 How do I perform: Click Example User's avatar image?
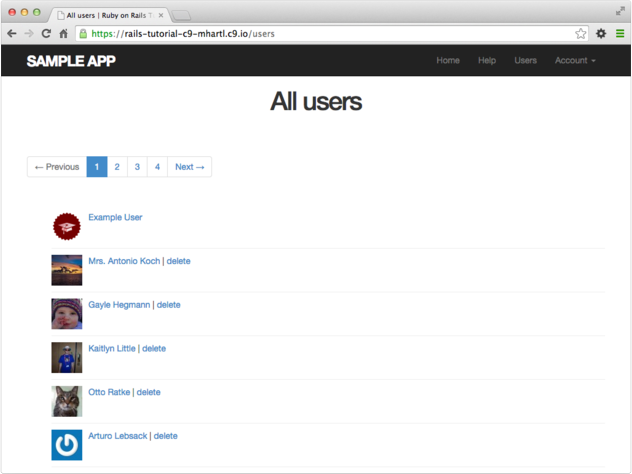tap(67, 227)
